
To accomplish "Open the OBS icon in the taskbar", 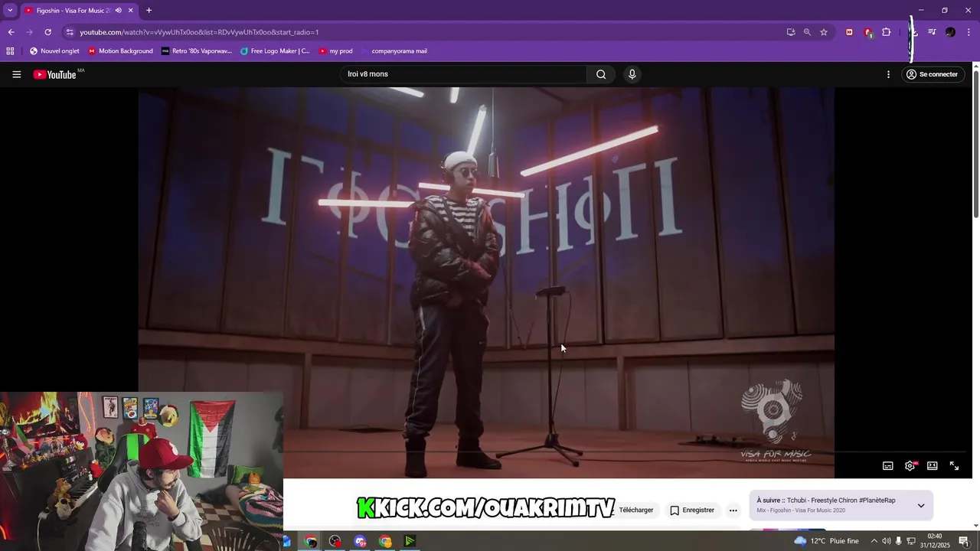I will (x=335, y=541).
